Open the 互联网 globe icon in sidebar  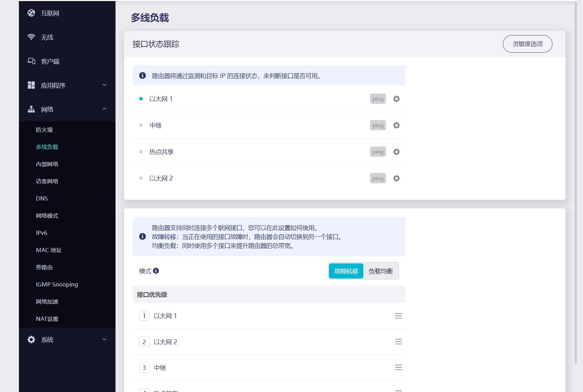[32, 13]
